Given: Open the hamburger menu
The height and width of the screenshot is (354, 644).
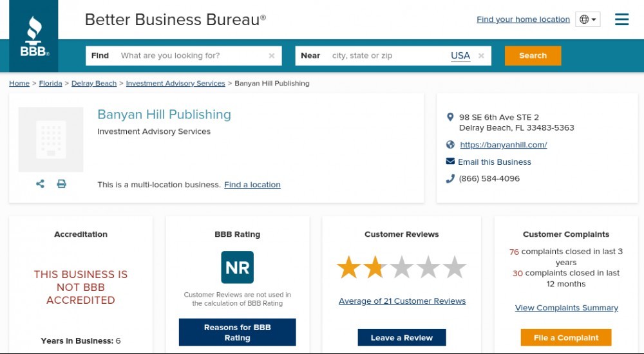Looking at the screenshot, I should pos(621,19).
